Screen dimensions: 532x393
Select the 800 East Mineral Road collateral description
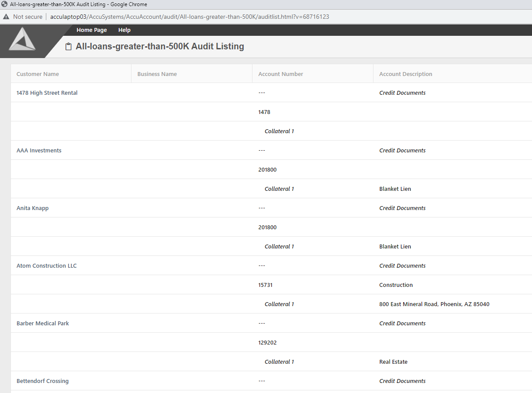click(x=434, y=304)
